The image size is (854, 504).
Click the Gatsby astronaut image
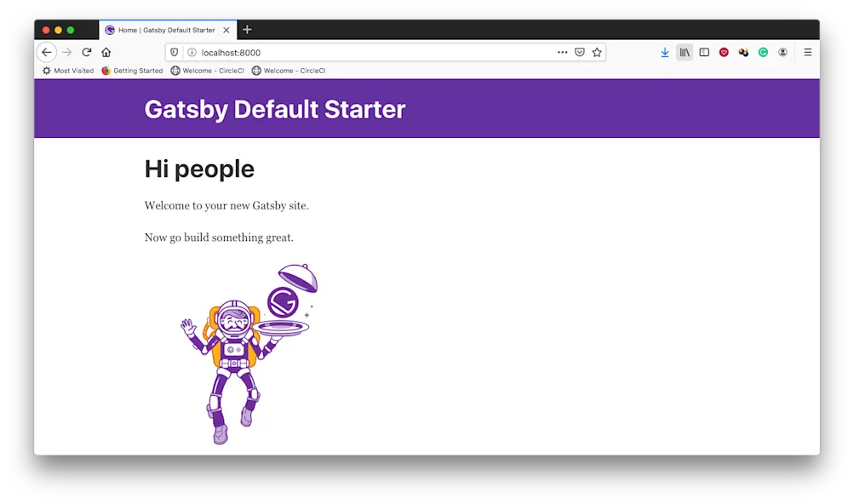[x=249, y=354]
